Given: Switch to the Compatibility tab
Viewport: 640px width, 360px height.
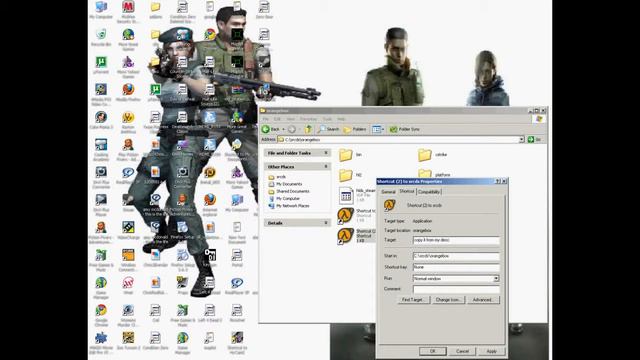Looking at the screenshot, I should click(x=429, y=192).
